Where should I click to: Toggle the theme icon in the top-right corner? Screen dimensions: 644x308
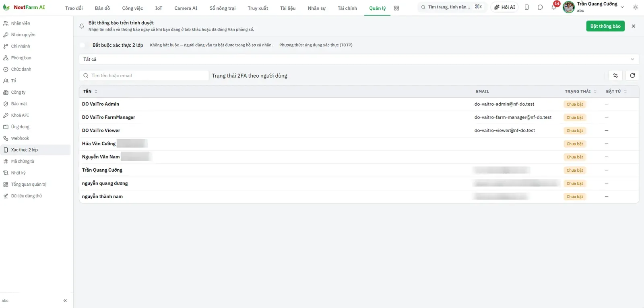coord(636,7)
